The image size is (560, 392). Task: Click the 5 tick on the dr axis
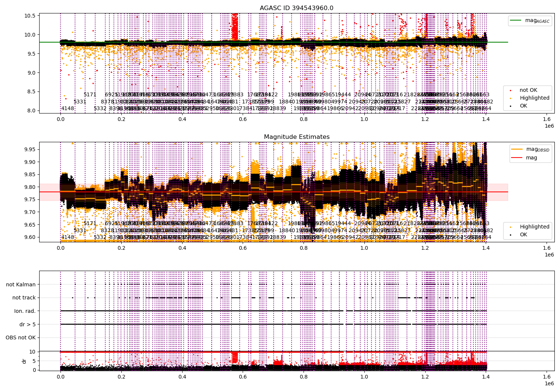[34, 361]
